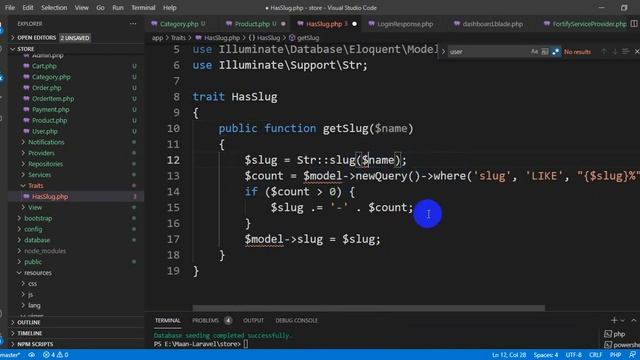Toggle Match Whole Word in find widget
This screenshot has width=640, height=360.
545,52
